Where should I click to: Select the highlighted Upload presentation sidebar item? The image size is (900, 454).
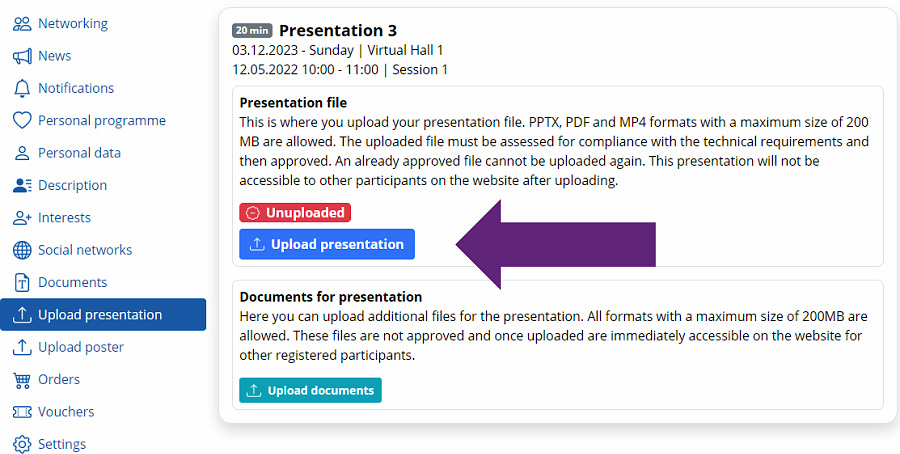coord(103,315)
